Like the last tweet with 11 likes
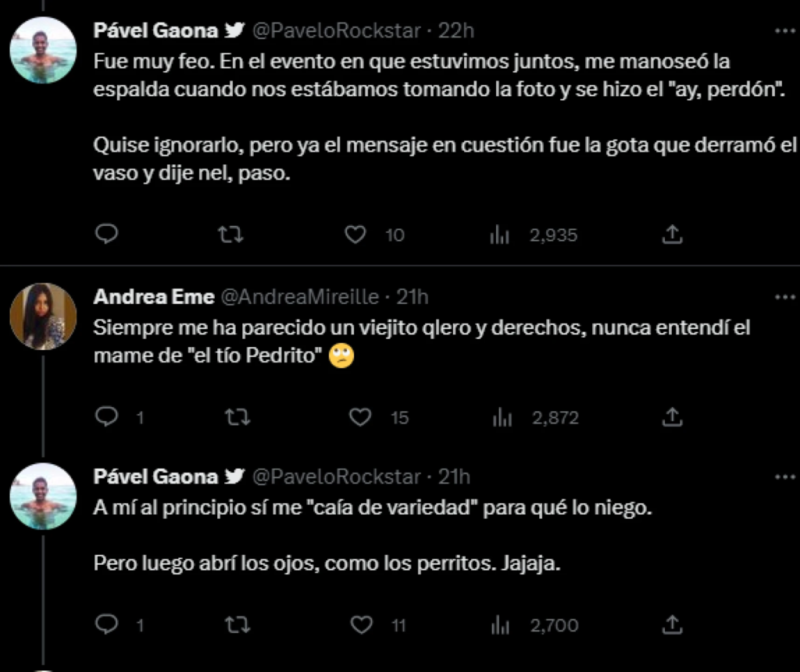Image resolution: width=800 pixels, height=672 pixels. coord(360,624)
